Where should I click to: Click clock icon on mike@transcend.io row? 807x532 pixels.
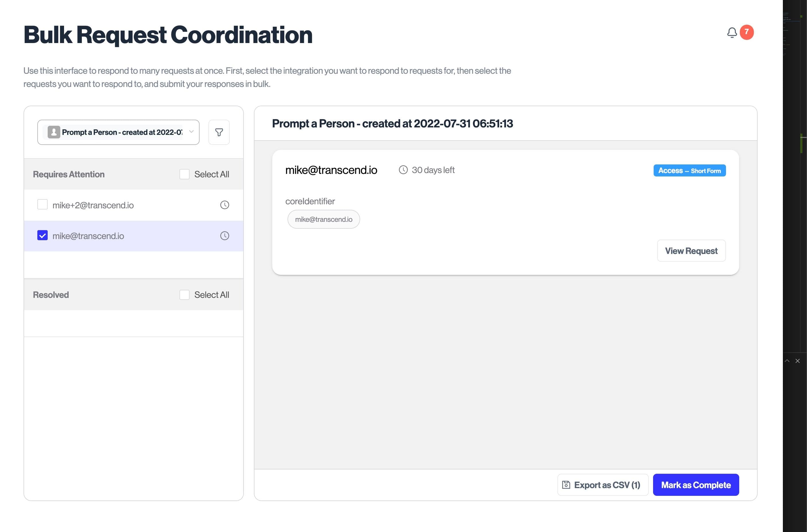tap(224, 236)
